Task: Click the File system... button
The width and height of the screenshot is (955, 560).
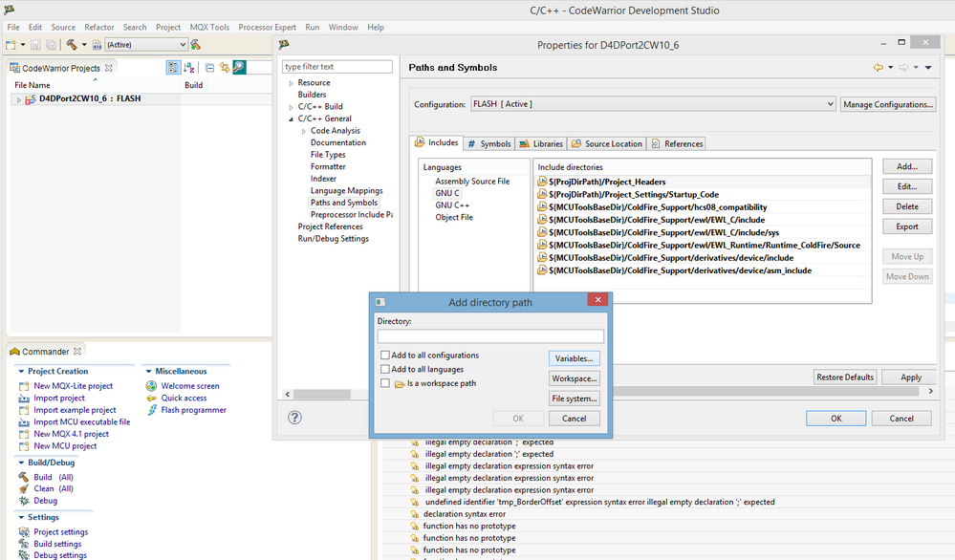Action: pyautogui.click(x=574, y=398)
